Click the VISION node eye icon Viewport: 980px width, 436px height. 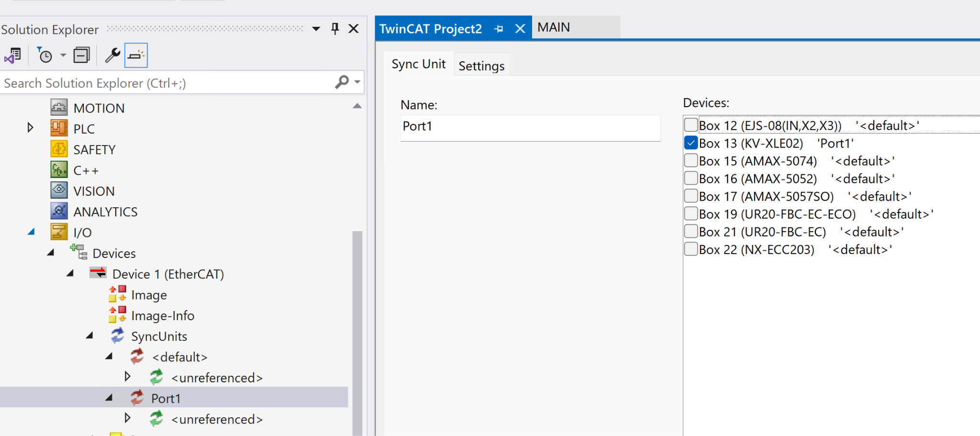point(59,190)
